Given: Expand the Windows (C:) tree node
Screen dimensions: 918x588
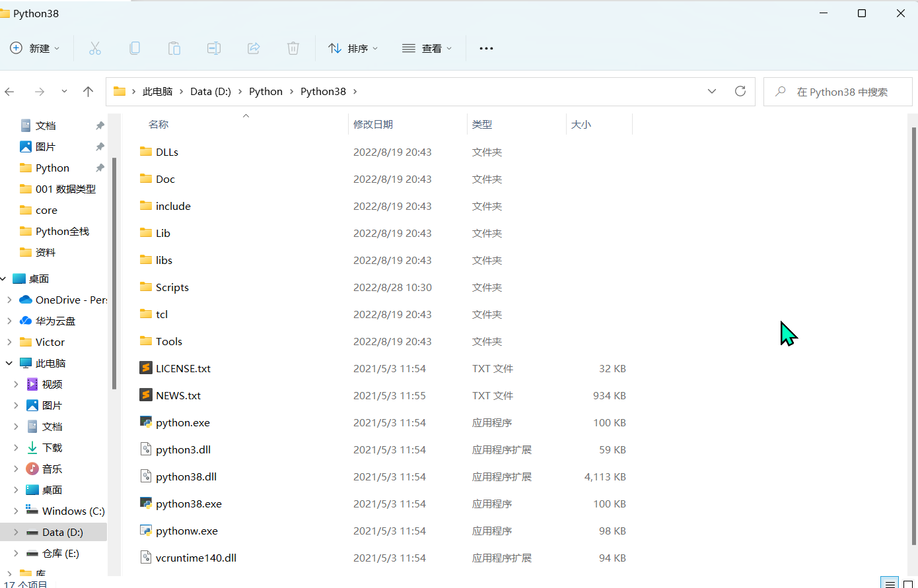Looking at the screenshot, I should click(x=16, y=511).
